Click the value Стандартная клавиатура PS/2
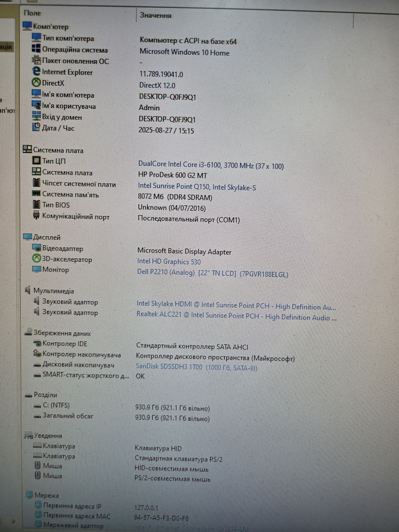Image resolution: width=399 pixels, height=532 pixels. [178, 459]
